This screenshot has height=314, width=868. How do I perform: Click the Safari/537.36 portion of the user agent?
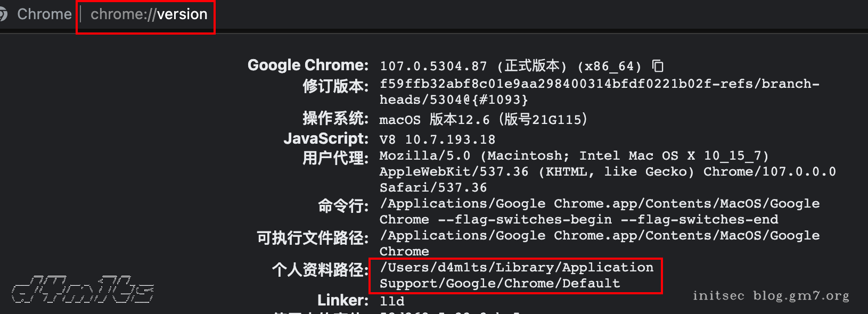coord(431,187)
